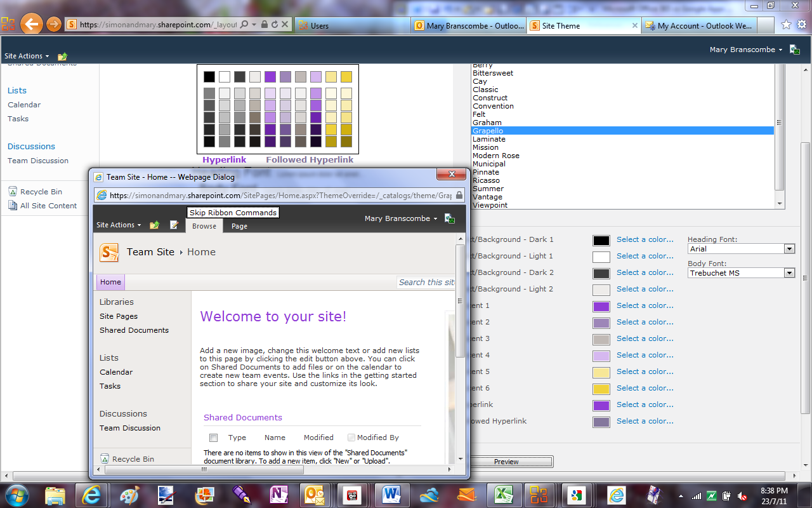The height and width of the screenshot is (508, 812).
Task: Expand Mary Branscombe user menu in dialog
Action: [x=401, y=218]
